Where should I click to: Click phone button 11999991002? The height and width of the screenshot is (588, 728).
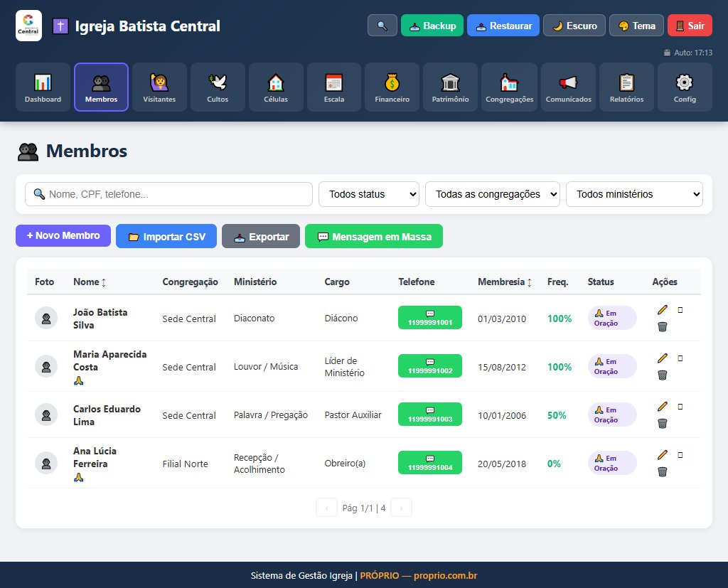click(430, 366)
